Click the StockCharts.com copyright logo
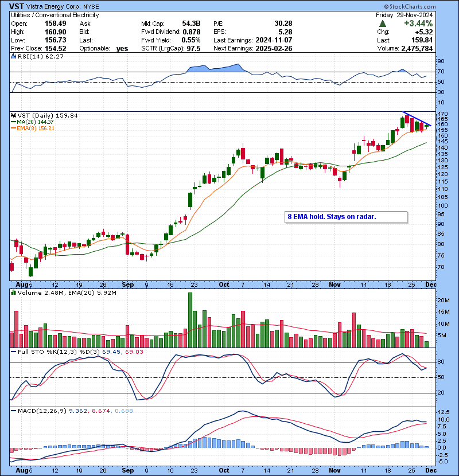The height and width of the screenshot is (476, 459). click(x=410, y=6)
